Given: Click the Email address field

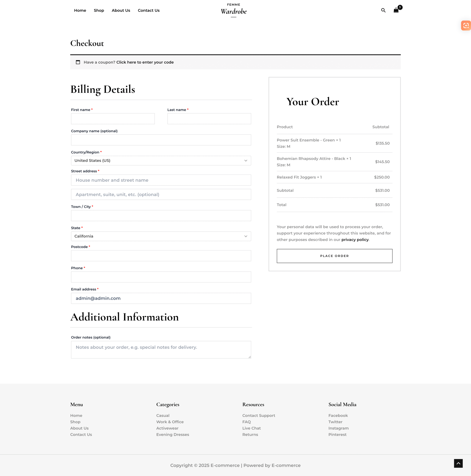Looking at the screenshot, I should pyautogui.click(x=161, y=298).
